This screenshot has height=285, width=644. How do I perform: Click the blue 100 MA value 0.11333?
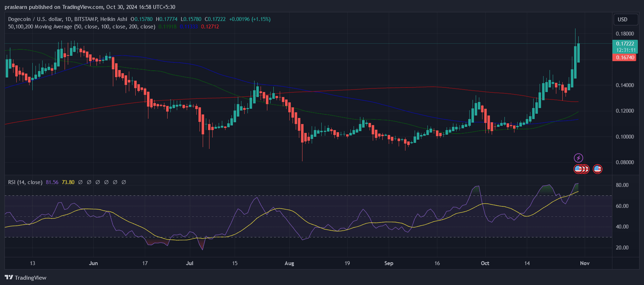[x=189, y=27]
